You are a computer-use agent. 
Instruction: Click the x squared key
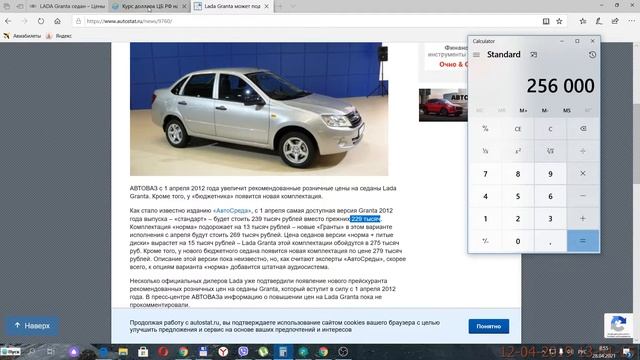tap(518, 151)
